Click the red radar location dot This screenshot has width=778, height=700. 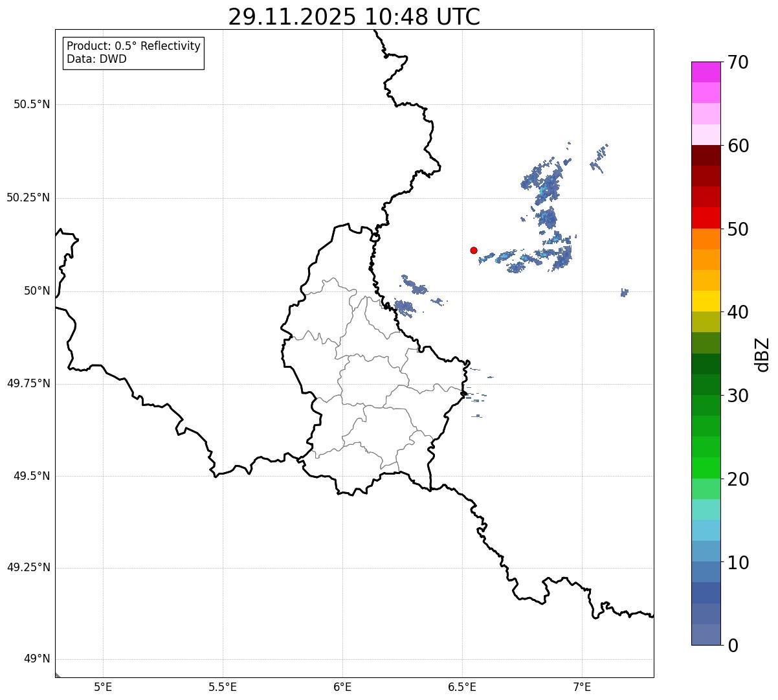474,251
